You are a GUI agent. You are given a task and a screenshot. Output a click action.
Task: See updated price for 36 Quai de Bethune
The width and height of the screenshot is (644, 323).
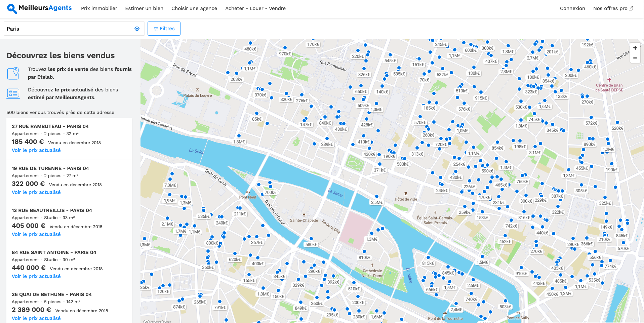pyautogui.click(x=36, y=318)
